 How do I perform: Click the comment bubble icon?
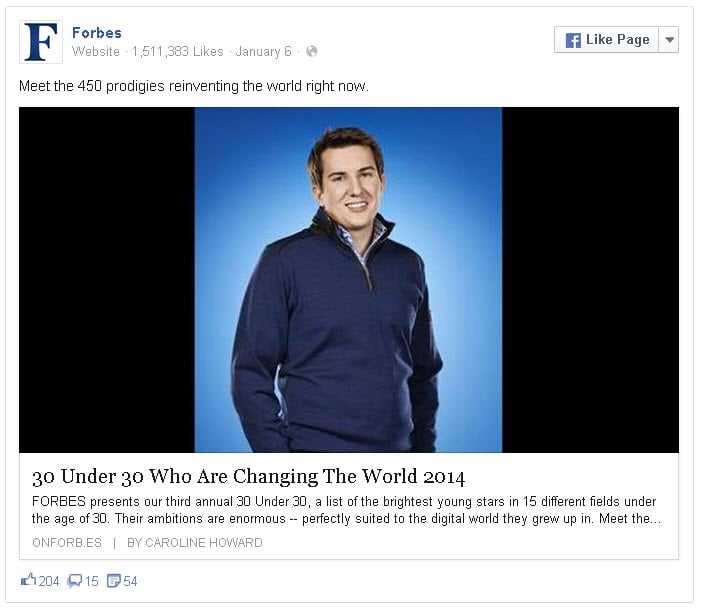pos(74,581)
